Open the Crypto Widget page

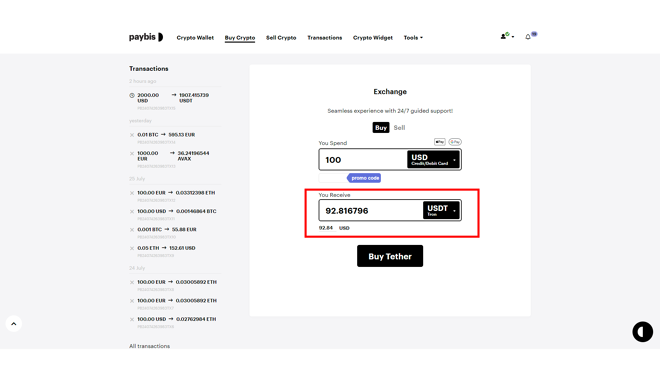point(373,37)
